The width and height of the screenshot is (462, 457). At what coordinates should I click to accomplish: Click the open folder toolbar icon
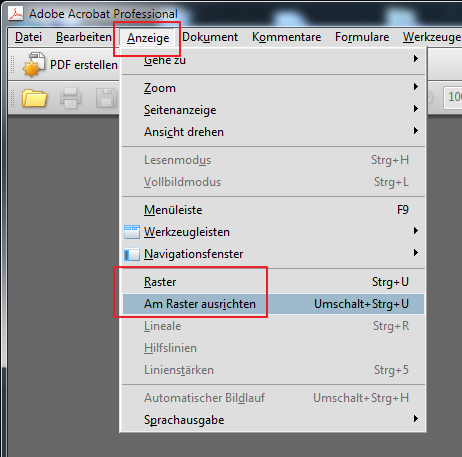[x=34, y=98]
